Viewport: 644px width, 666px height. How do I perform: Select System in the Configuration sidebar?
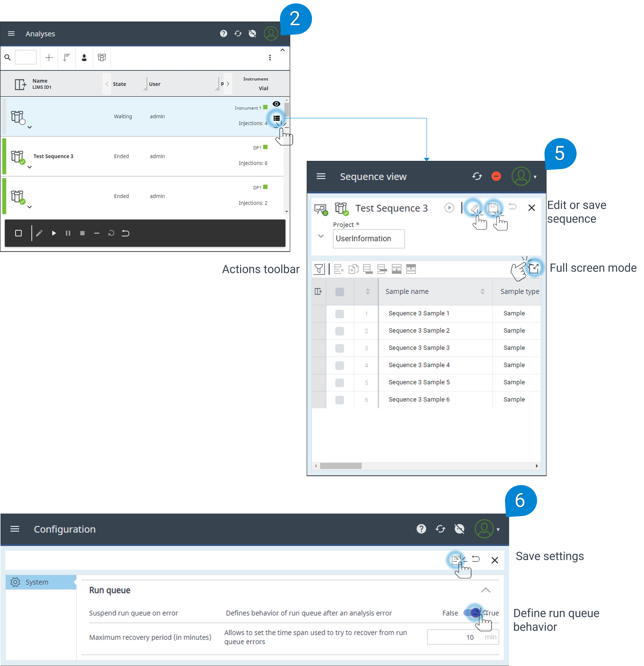point(41,582)
